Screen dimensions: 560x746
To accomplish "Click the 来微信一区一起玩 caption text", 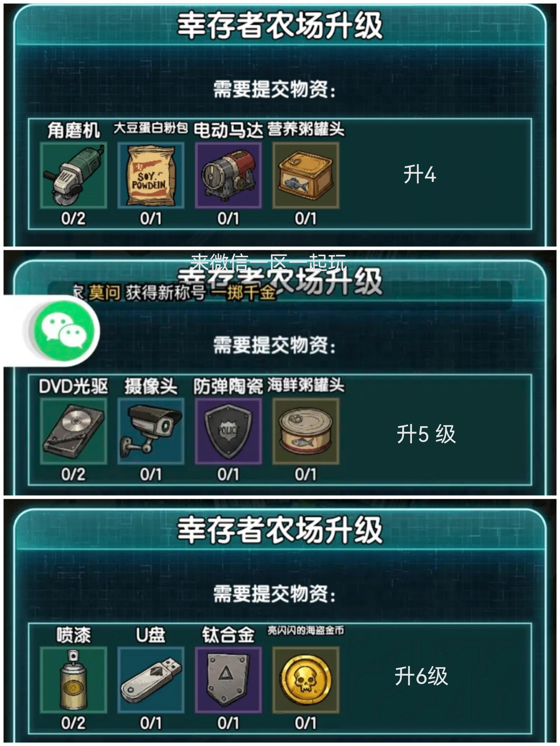I will [x=269, y=262].
